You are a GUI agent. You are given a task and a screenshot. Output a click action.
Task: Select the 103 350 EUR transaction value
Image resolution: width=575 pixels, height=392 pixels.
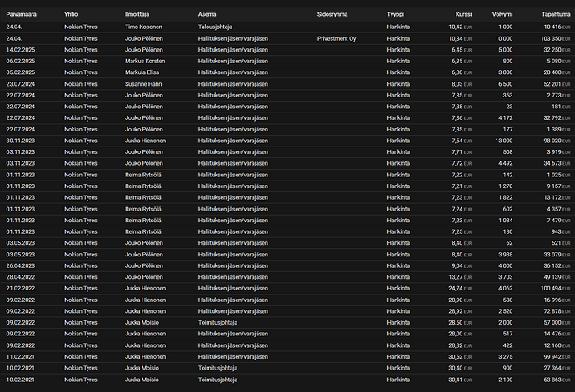(556, 38)
